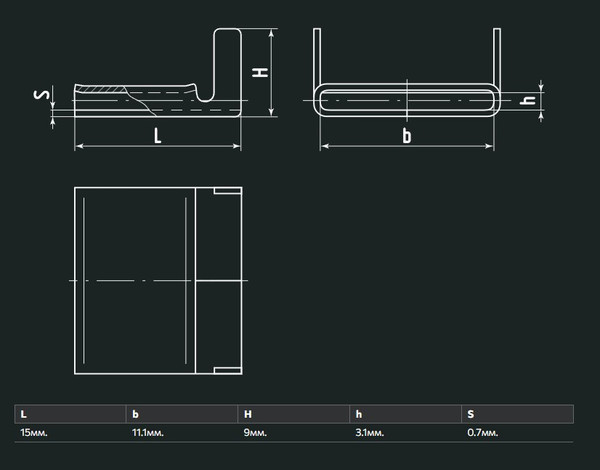The image size is (600, 470).
Task: Click the 15мм. value cell
Action: pos(34,431)
